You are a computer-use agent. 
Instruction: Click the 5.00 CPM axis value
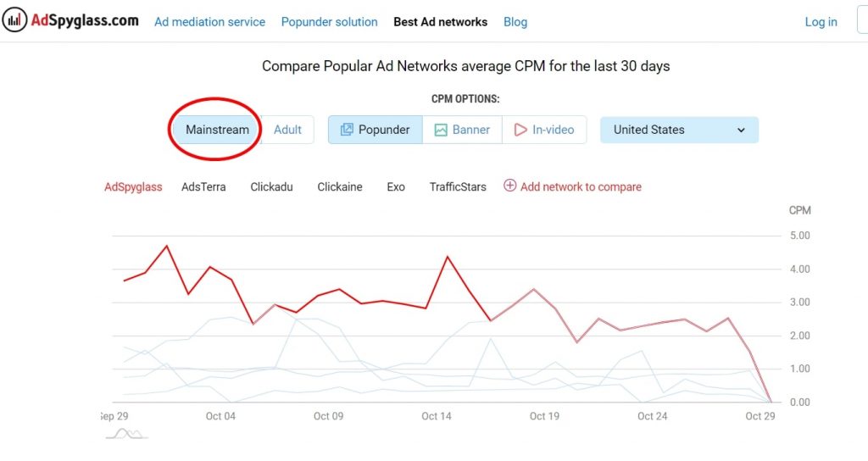[x=799, y=236]
